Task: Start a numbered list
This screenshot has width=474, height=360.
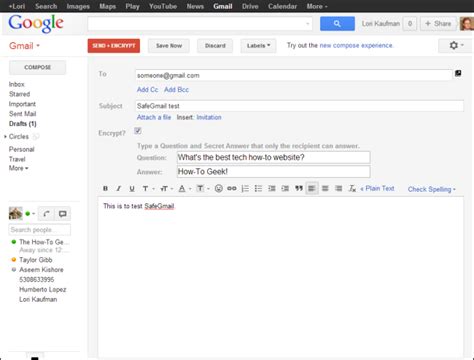Action: [x=245, y=189]
